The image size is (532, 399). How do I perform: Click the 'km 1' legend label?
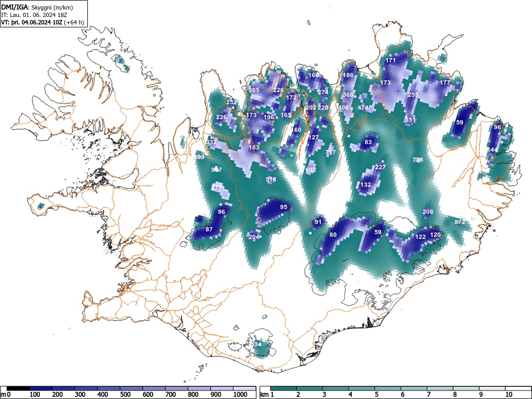click(x=267, y=395)
